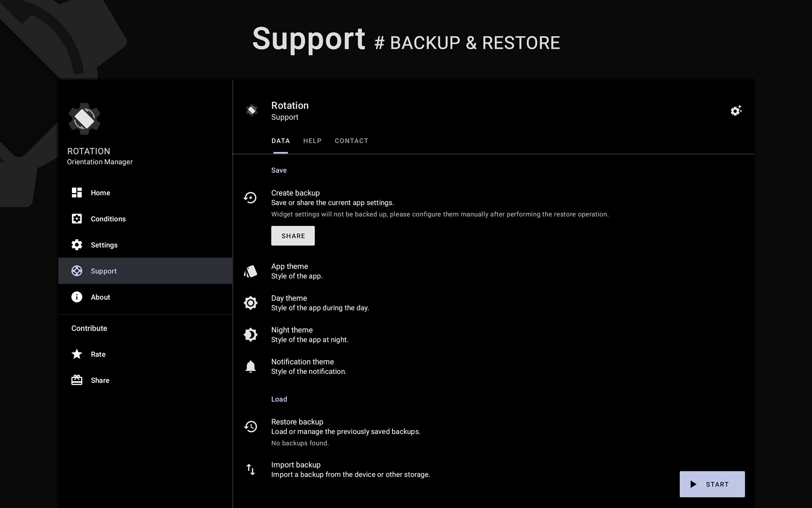Open the Create backup option
Viewport: 812px width, 508px height.
pyautogui.click(x=493, y=217)
